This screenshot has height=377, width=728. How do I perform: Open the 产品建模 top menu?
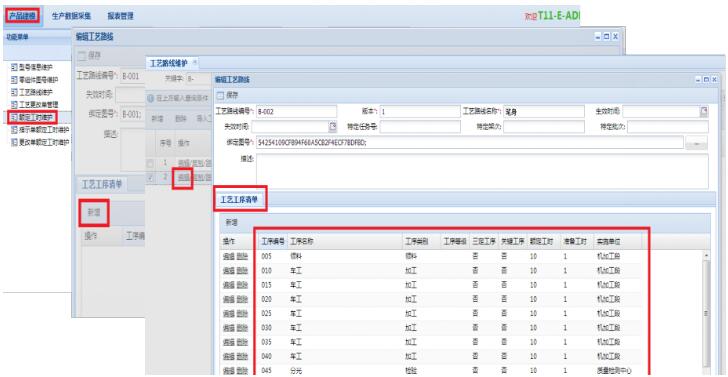point(23,16)
